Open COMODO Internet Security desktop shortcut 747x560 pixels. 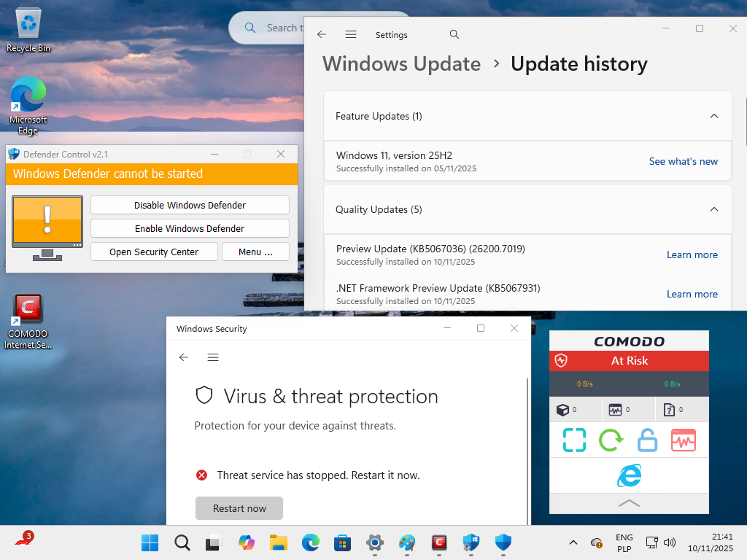point(28,322)
